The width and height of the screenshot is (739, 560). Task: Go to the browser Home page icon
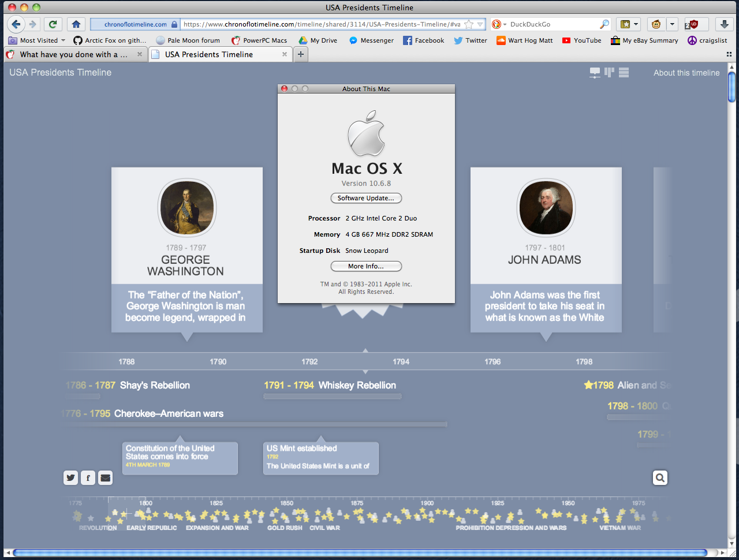pyautogui.click(x=76, y=24)
